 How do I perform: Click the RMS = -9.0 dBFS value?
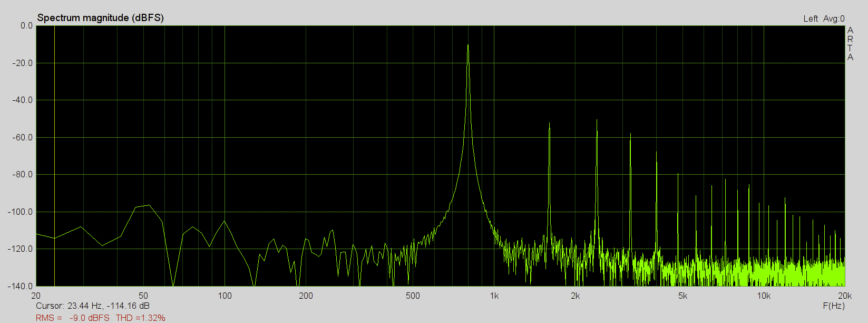pyautogui.click(x=73, y=318)
